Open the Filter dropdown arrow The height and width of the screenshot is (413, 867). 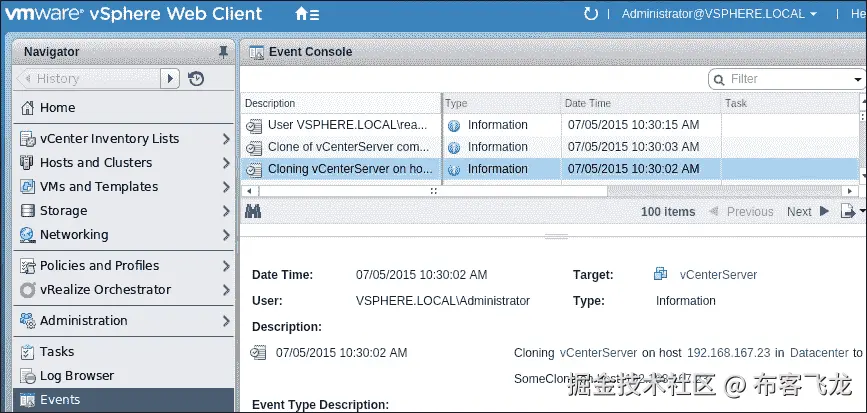pos(858,80)
